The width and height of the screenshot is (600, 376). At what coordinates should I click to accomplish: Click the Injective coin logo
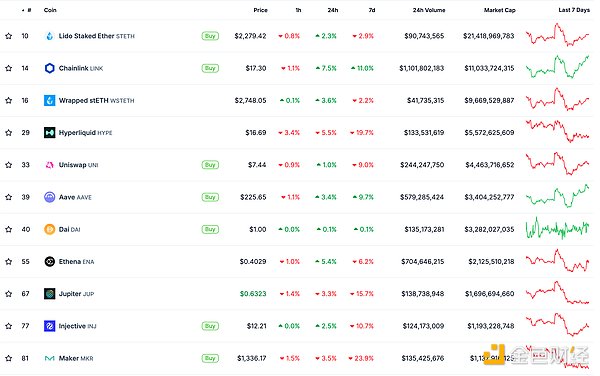[x=49, y=326]
